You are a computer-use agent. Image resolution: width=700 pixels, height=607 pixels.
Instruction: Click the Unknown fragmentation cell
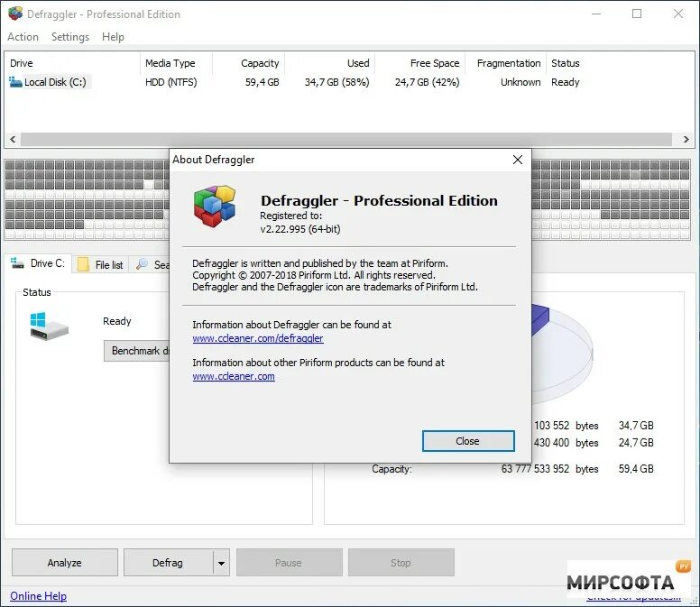pos(520,82)
